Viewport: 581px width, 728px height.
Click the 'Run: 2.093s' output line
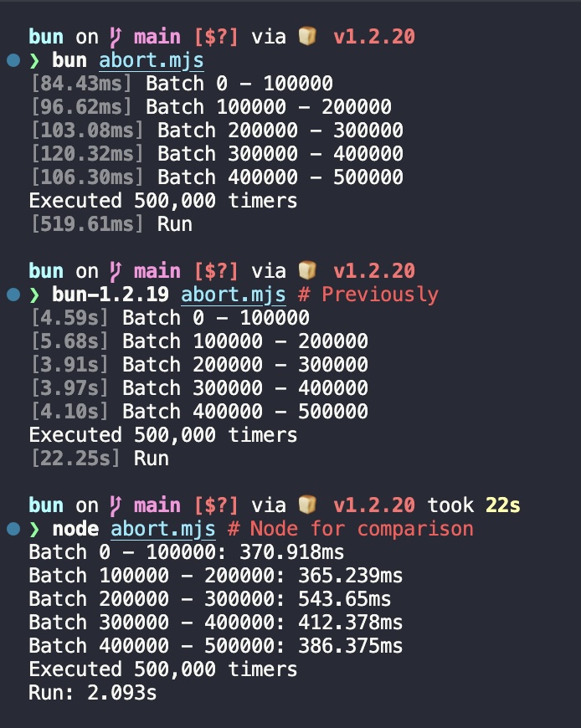(x=92, y=693)
